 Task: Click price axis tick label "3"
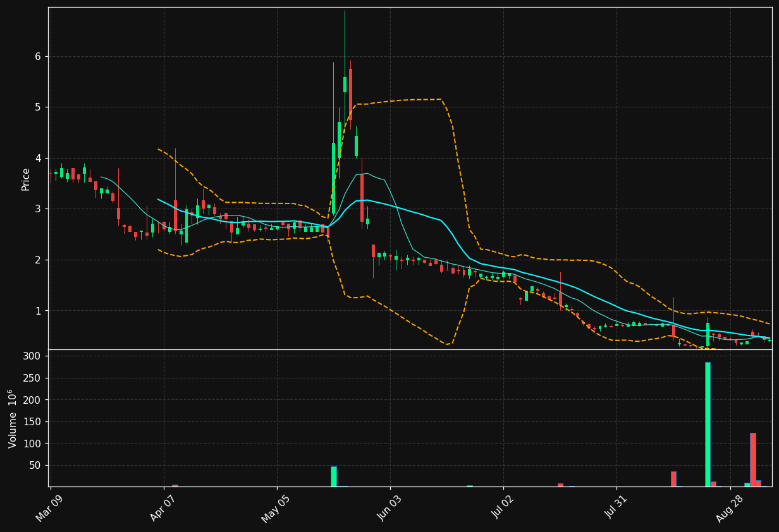(x=37, y=209)
